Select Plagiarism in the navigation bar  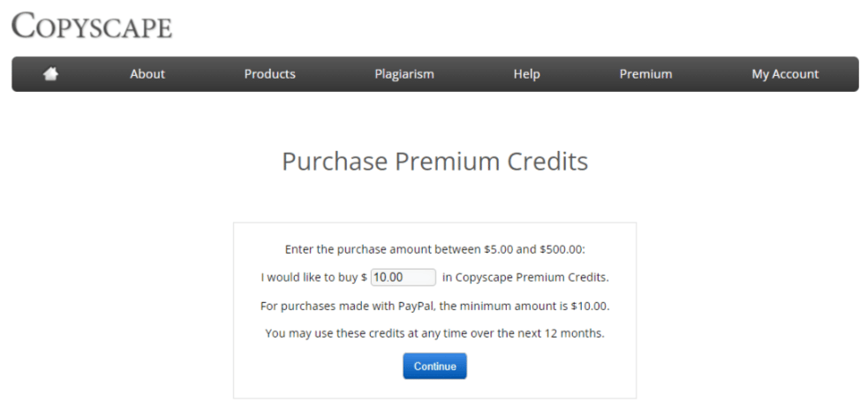pos(404,74)
